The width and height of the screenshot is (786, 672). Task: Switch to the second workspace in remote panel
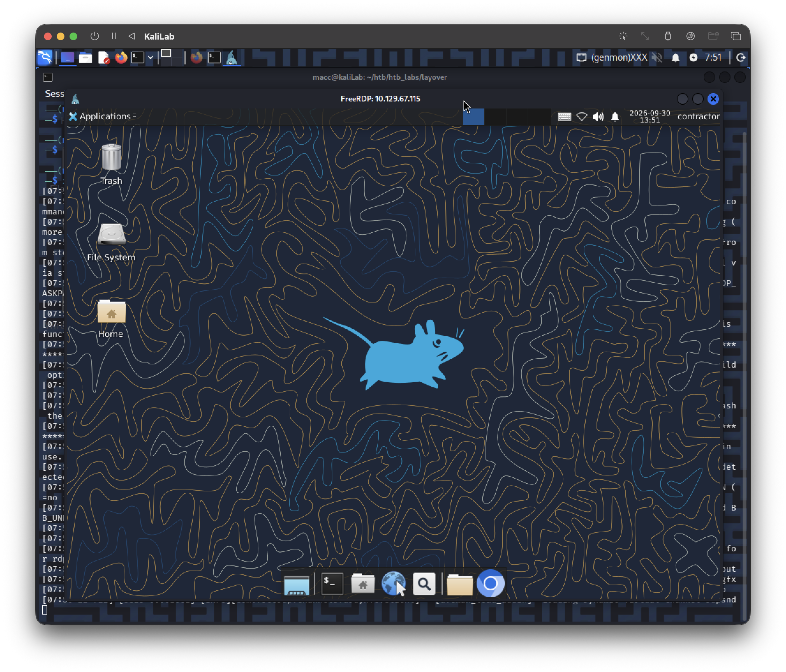(495, 116)
